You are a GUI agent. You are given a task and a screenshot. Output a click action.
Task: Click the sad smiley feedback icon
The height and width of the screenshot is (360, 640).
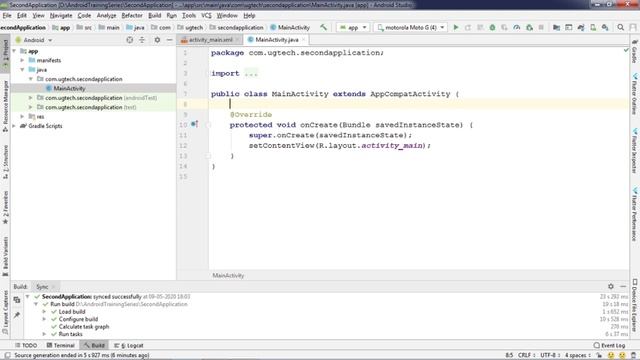click(622, 356)
